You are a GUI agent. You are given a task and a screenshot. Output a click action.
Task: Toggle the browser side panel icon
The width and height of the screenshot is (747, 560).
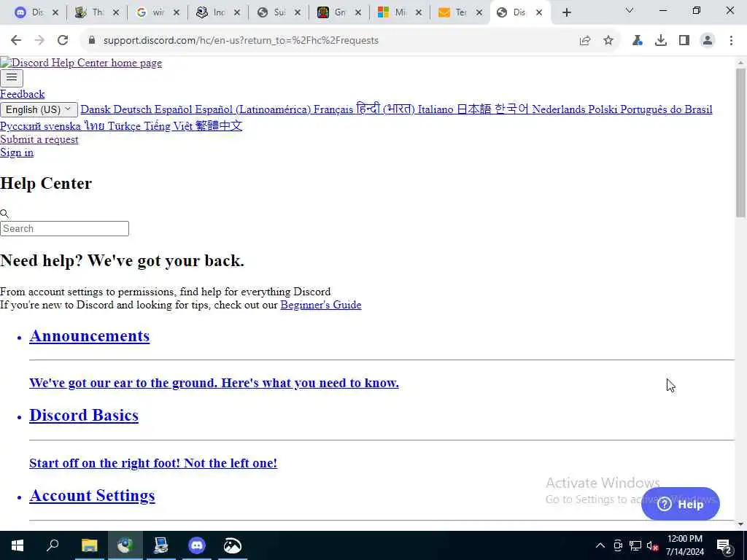(x=684, y=41)
